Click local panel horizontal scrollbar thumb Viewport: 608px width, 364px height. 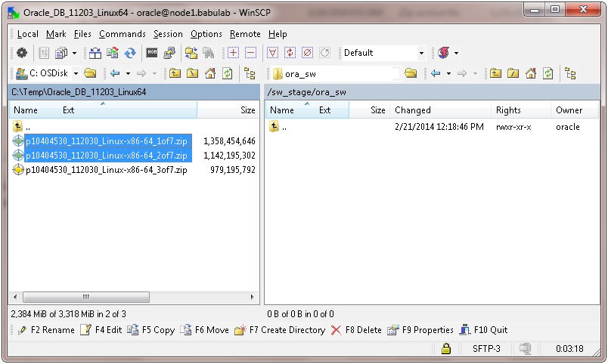pos(86,297)
